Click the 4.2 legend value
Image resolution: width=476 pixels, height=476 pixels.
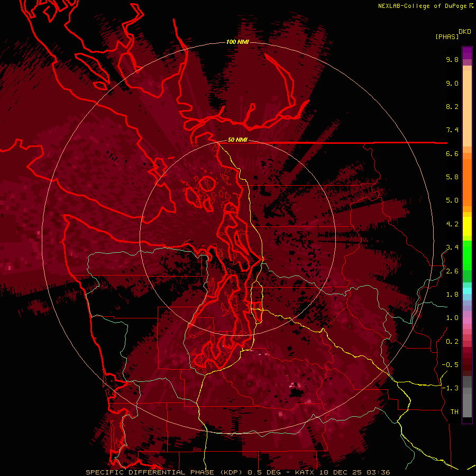coord(452,224)
